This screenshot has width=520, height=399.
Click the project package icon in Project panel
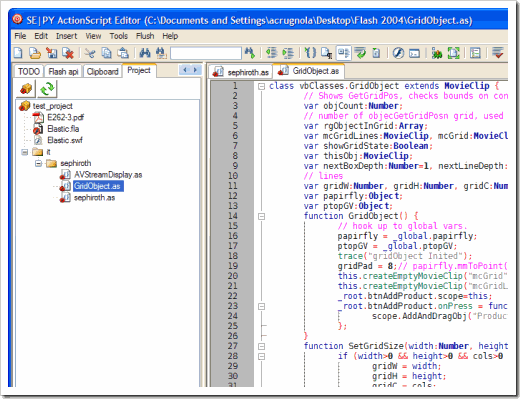(26, 89)
